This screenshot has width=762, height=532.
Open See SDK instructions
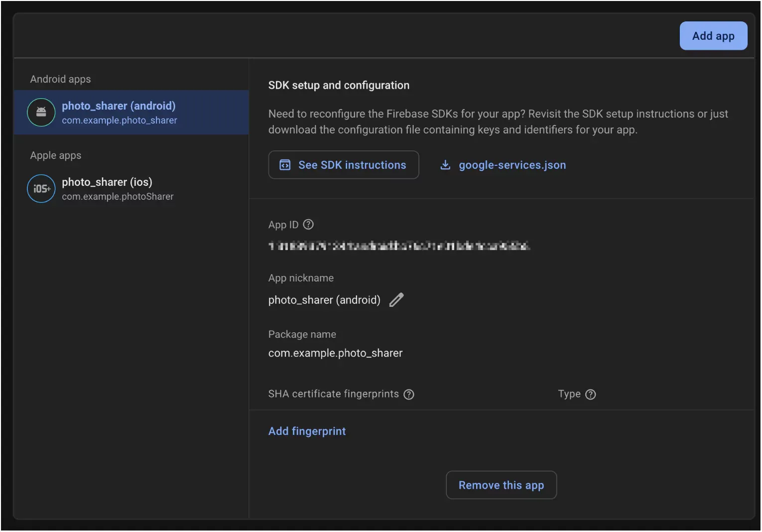(x=344, y=165)
